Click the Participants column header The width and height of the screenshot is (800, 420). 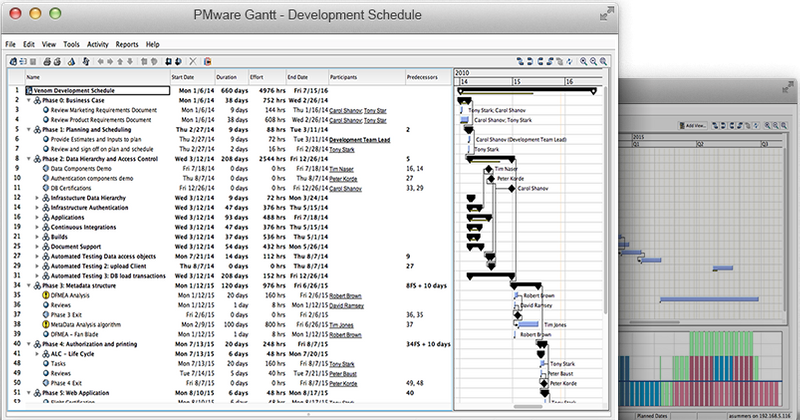coord(366,77)
